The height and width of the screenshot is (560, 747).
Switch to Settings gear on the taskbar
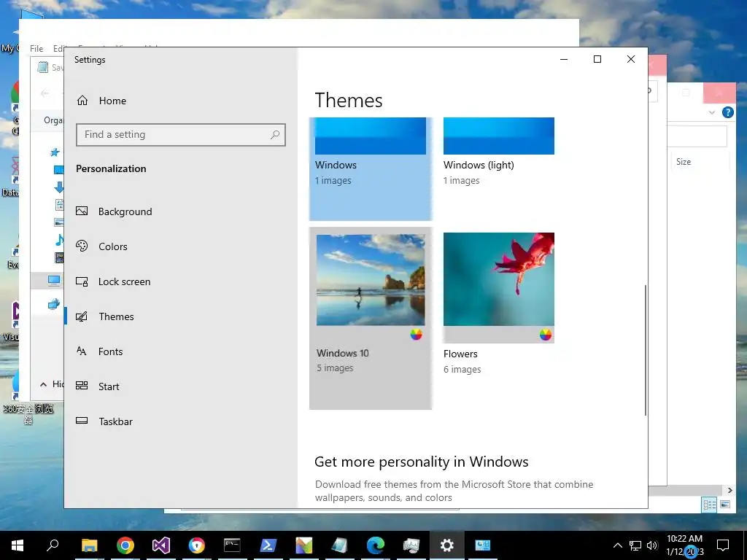tap(447, 545)
